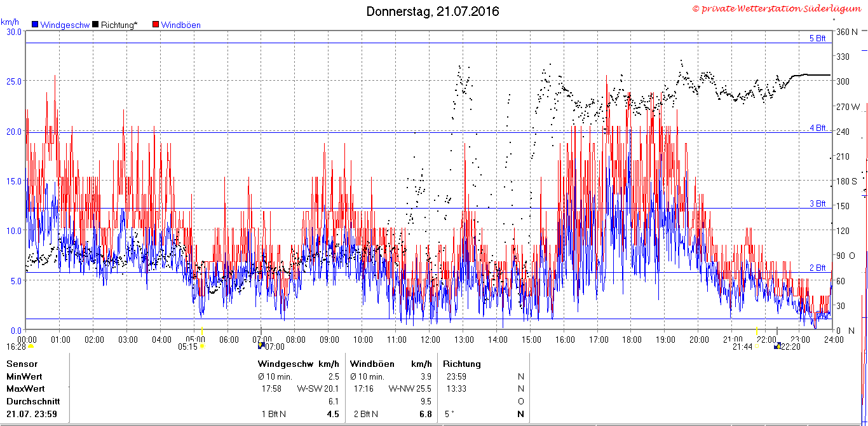This screenshot has width=868, height=426.
Task: Select the Windböen legend text
Action: (x=181, y=25)
